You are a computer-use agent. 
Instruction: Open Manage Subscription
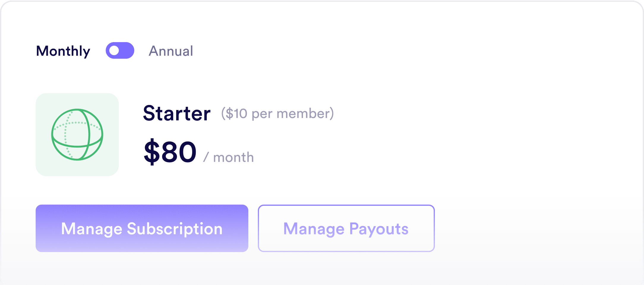pos(142,228)
